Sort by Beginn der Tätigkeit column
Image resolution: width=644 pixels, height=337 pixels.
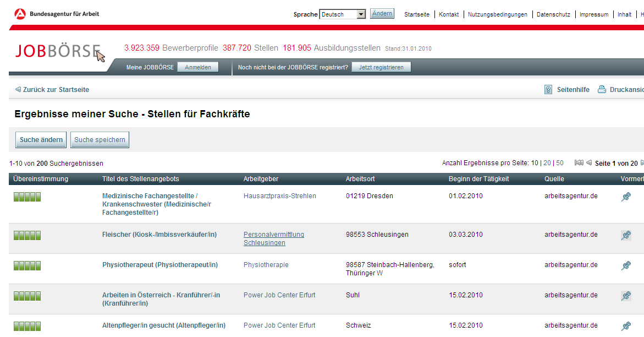pyautogui.click(x=478, y=179)
